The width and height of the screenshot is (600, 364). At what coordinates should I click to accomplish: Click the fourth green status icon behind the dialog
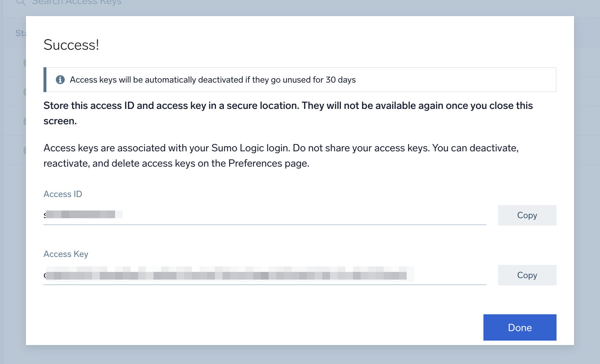tap(24, 150)
